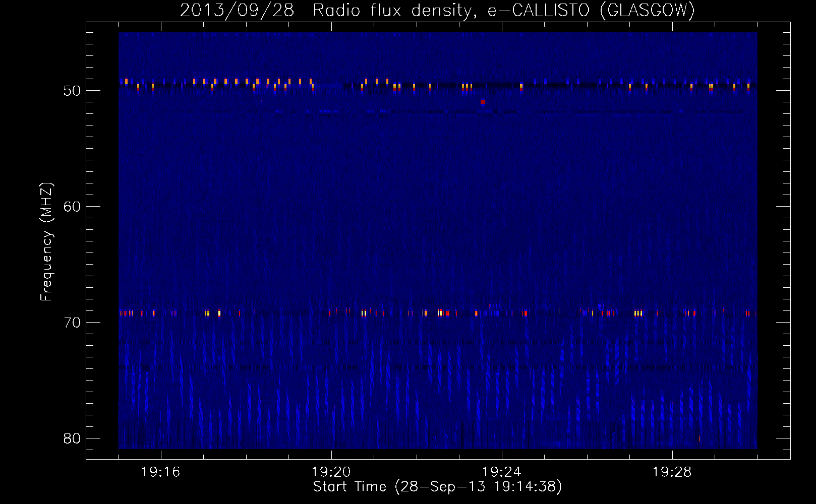The height and width of the screenshot is (504, 816).
Task: Click the 19:24 time tick label
Action: coord(502,472)
